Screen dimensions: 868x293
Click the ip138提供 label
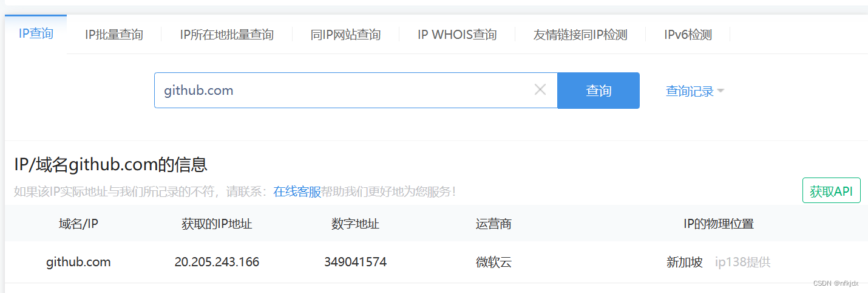(x=743, y=262)
